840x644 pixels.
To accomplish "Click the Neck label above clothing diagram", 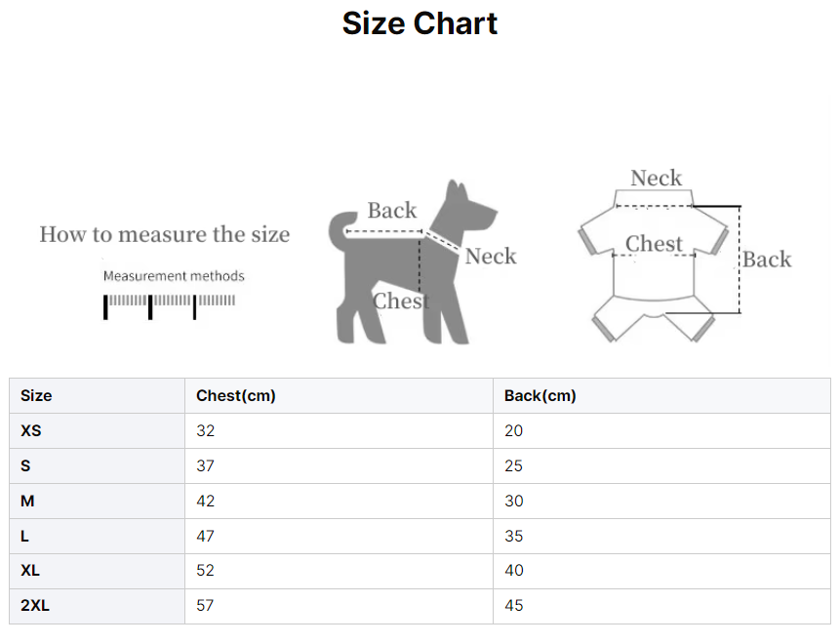I will [656, 179].
